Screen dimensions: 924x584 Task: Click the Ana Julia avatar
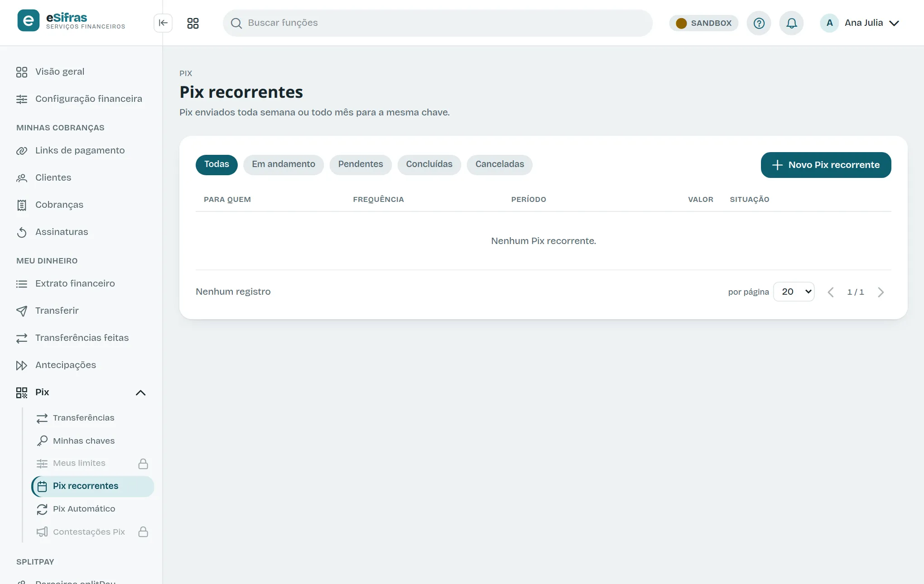[829, 23]
